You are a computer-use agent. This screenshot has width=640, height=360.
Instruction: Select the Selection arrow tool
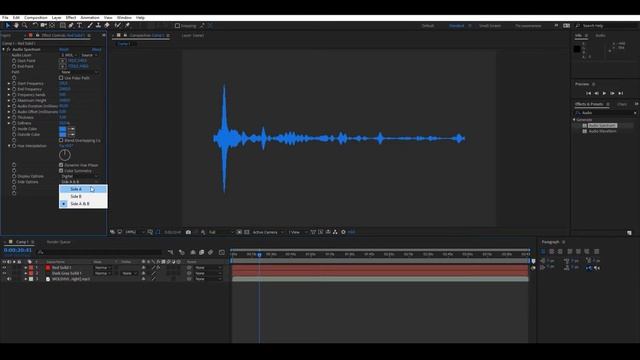pyautogui.click(x=8, y=25)
